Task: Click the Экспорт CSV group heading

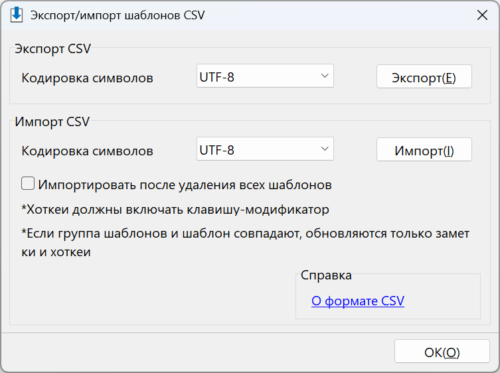Action: 53,49
